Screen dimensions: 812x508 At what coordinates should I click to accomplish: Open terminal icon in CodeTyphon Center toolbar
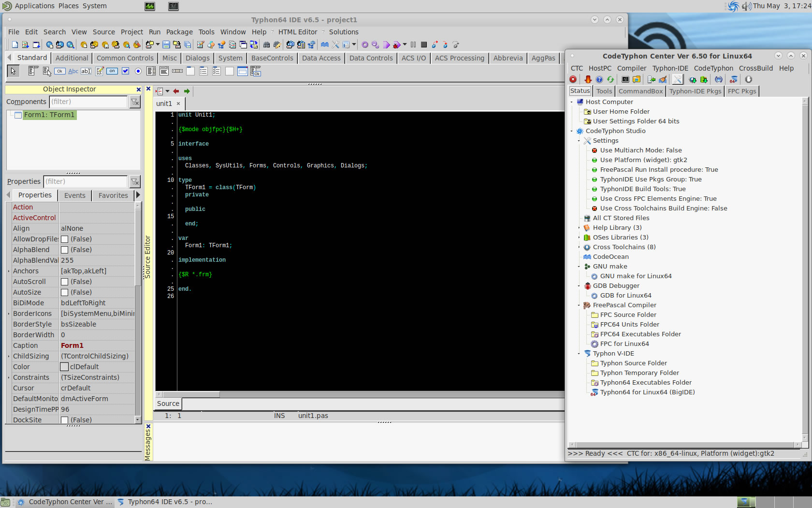[625, 79]
